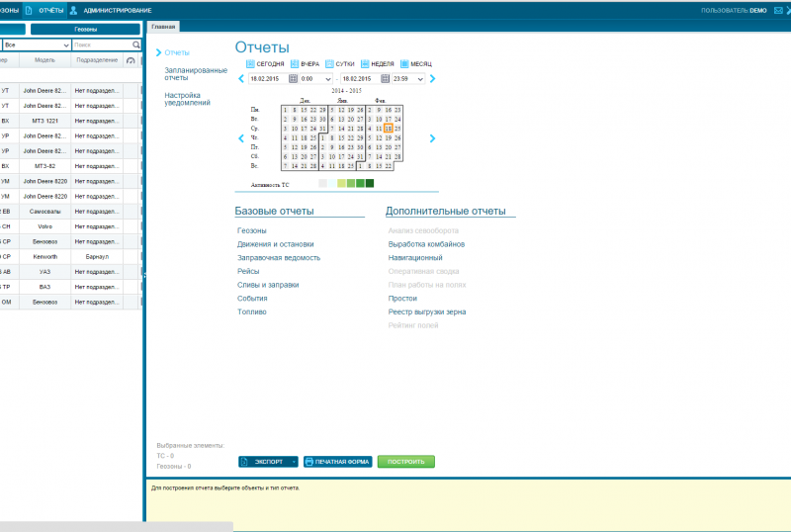Click the green Построить button

405,462
